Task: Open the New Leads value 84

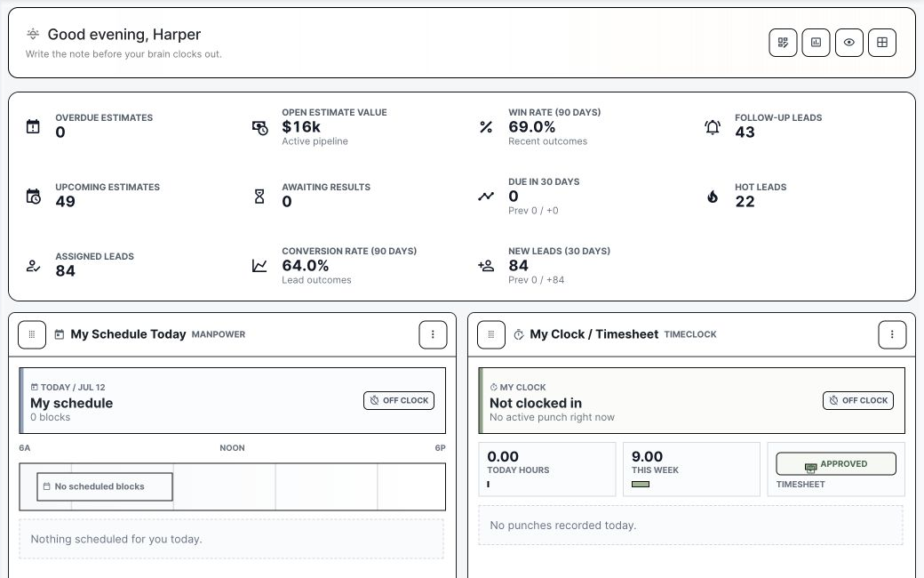Action: [519, 265]
